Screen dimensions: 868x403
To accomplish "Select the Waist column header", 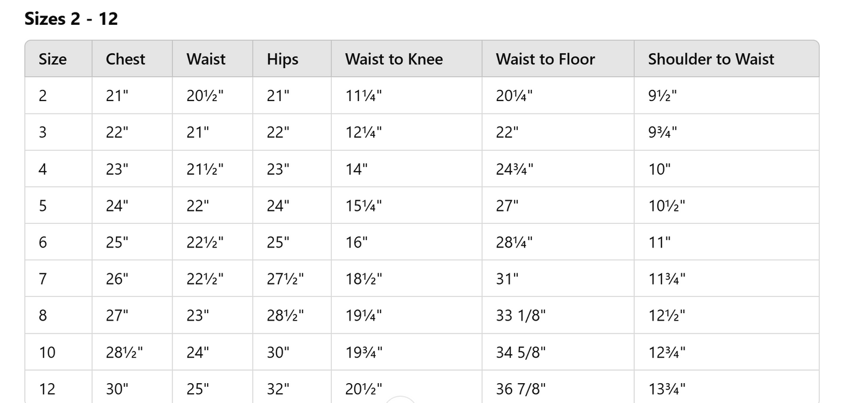I will (x=206, y=59).
